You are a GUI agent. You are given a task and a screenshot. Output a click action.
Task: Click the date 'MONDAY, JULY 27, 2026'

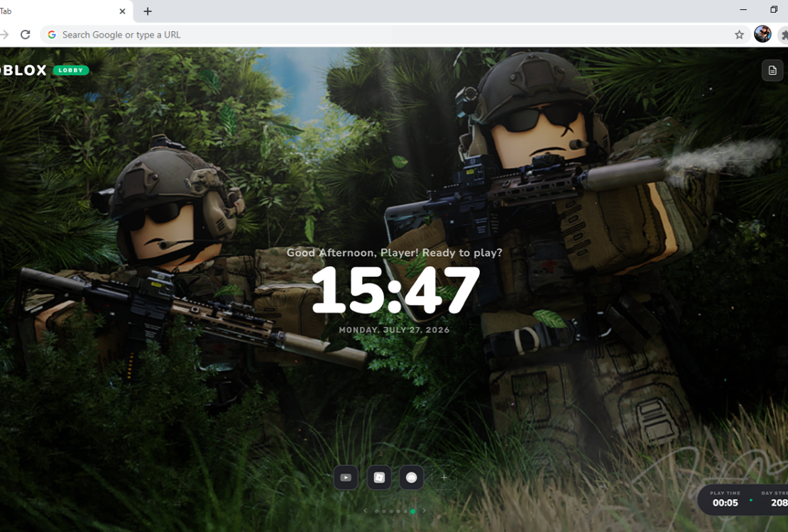tap(395, 330)
